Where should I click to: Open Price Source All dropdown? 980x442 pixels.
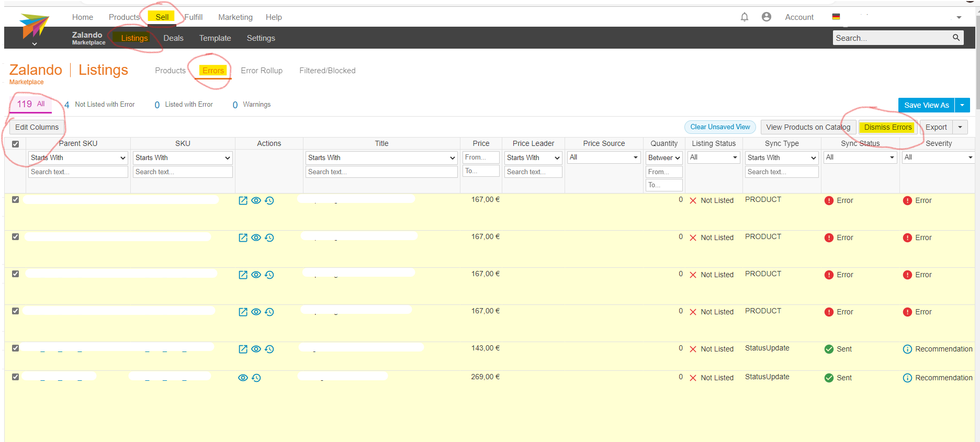tap(604, 157)
